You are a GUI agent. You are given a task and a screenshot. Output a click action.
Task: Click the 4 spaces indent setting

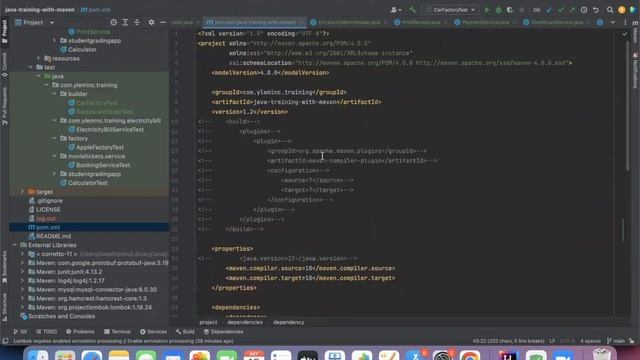590,341
